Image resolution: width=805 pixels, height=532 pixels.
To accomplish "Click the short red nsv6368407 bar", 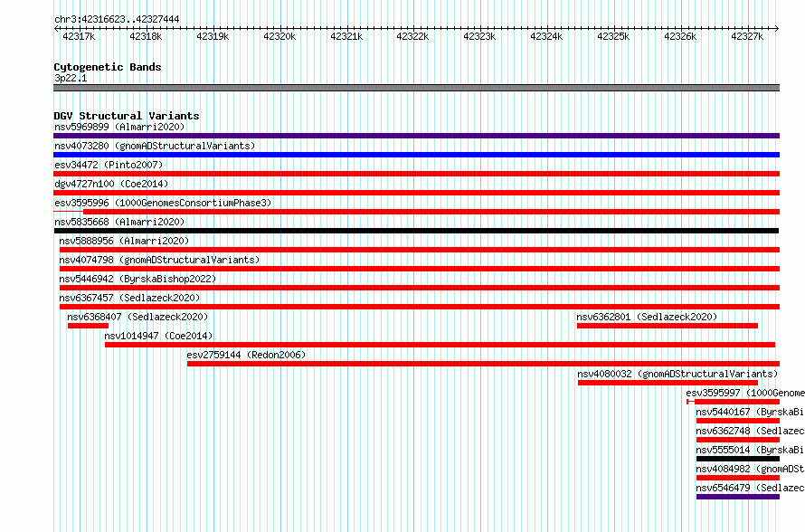I will (89, 326).
